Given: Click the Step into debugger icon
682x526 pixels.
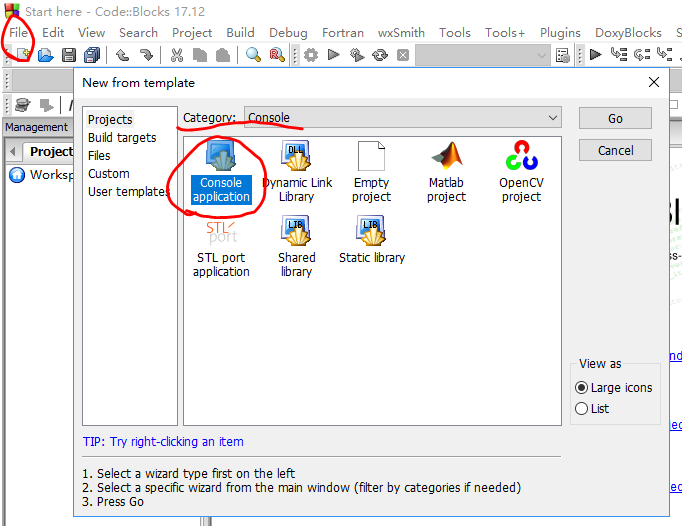Looking at the screenshot, I should pos(665,55).
